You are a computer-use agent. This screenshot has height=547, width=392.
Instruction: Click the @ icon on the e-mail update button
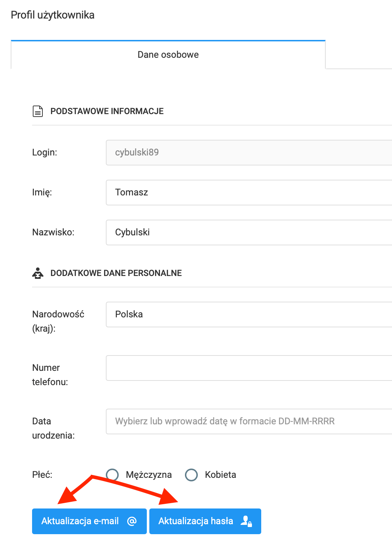[x=132, y=521]
